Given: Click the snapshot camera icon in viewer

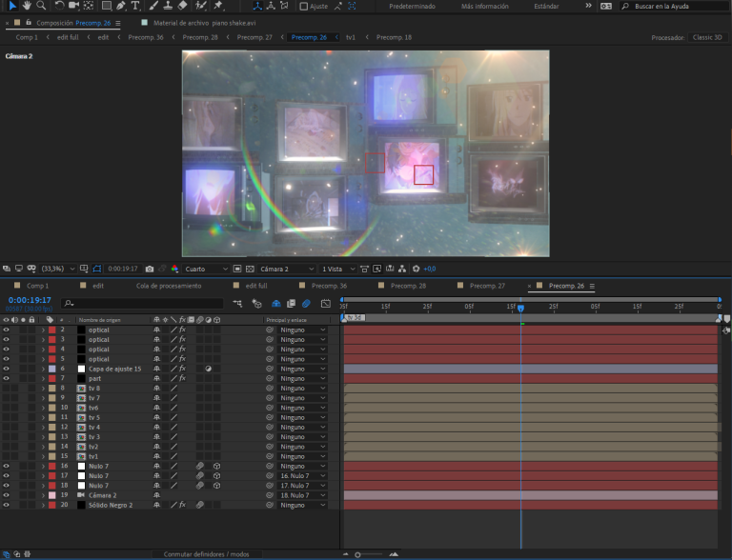Looking at the screenshot, I should point(148,269).
